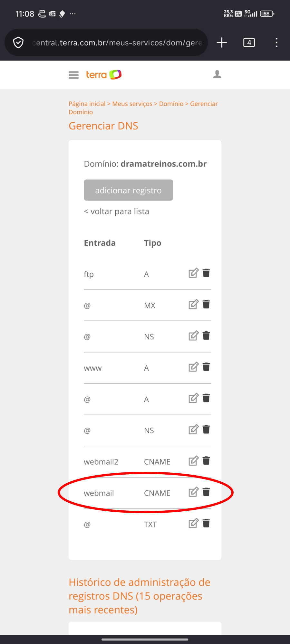Navigate to Página inicial breadcrumb
This screenshot has height=644, width=290.
(87, 104)
